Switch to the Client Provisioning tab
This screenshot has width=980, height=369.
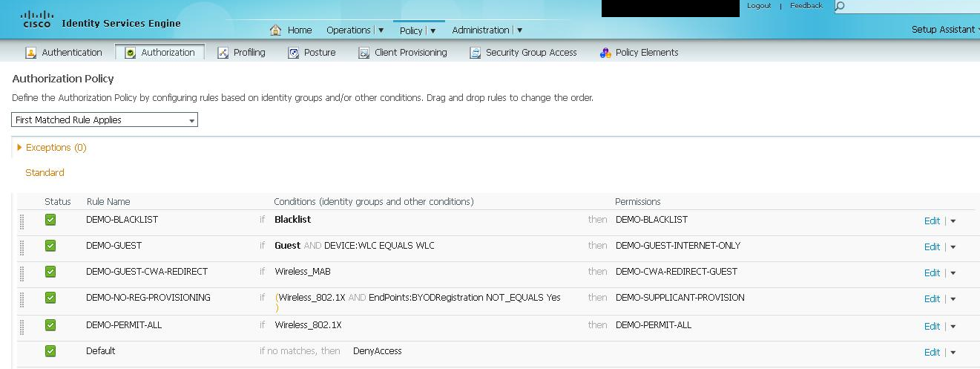pyautogui.click(x=411, y=53)
